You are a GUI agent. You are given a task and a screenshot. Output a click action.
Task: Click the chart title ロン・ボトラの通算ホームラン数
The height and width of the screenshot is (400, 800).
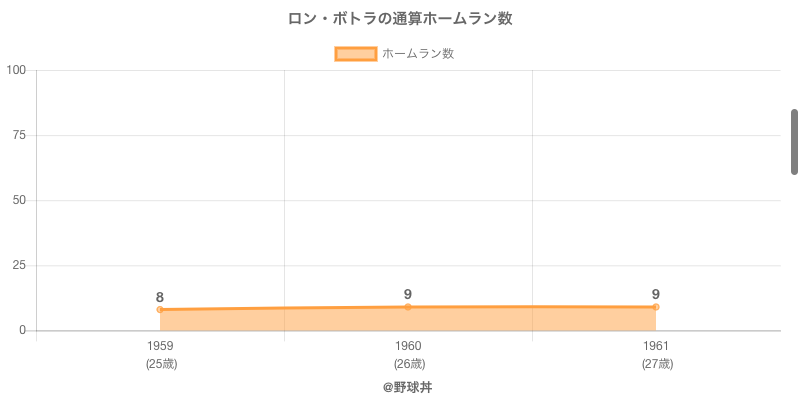(x=400, y=19)
